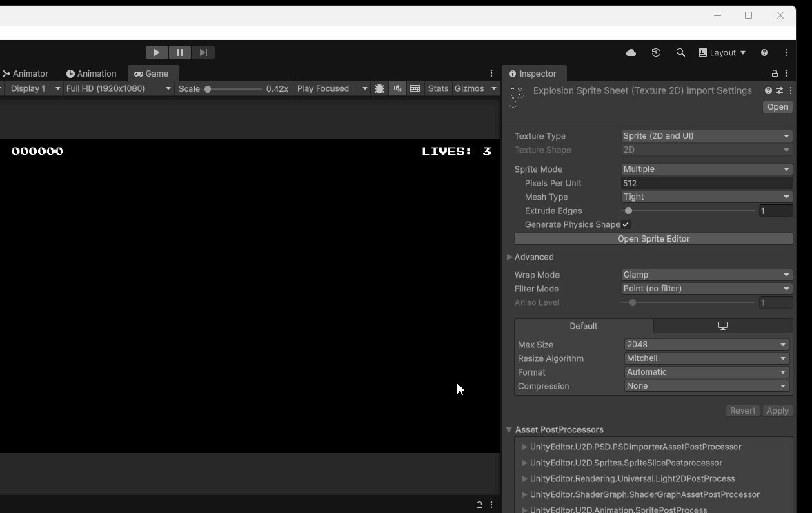812x513 pixels.
Task: Open Unity Cloud services icon
Action: 631,52
